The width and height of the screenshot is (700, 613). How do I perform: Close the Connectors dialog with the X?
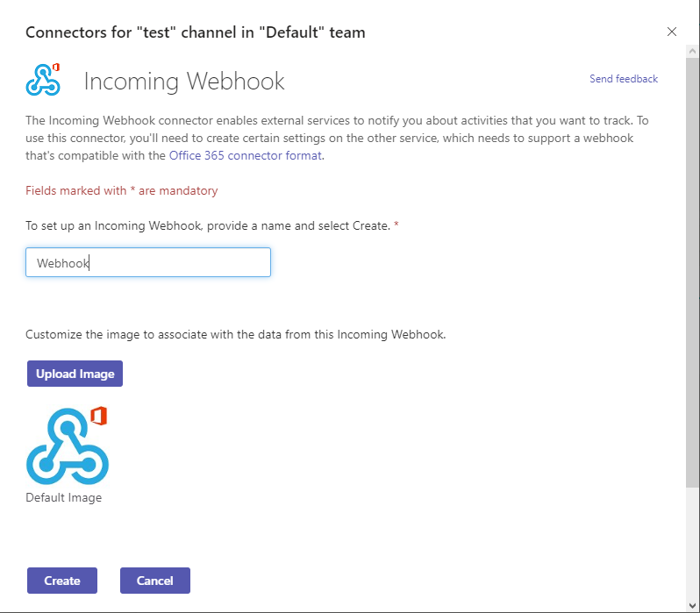tap(672, 32)
